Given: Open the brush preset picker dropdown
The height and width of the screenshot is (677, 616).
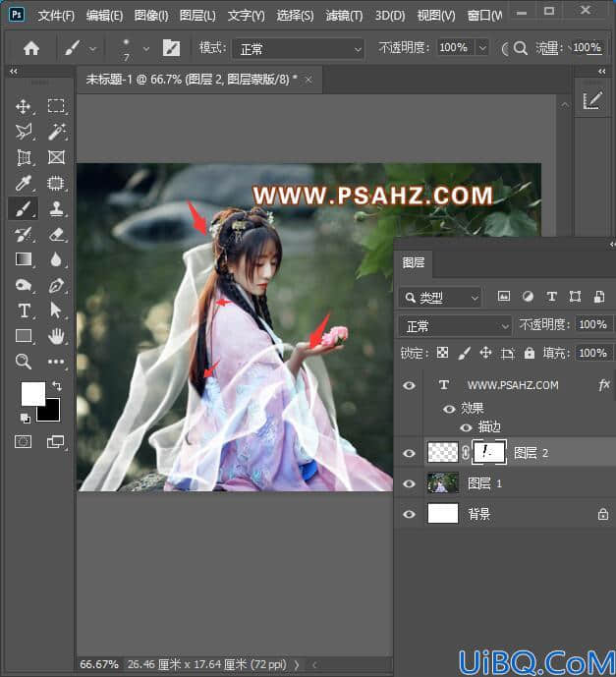Looking at the screenshot, I should click(146, 49).
